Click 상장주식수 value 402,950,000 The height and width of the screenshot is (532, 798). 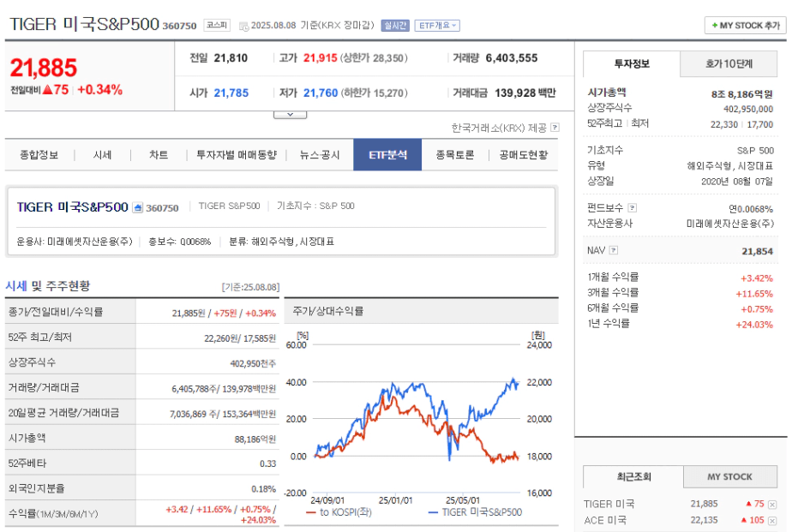click(748, 110)
